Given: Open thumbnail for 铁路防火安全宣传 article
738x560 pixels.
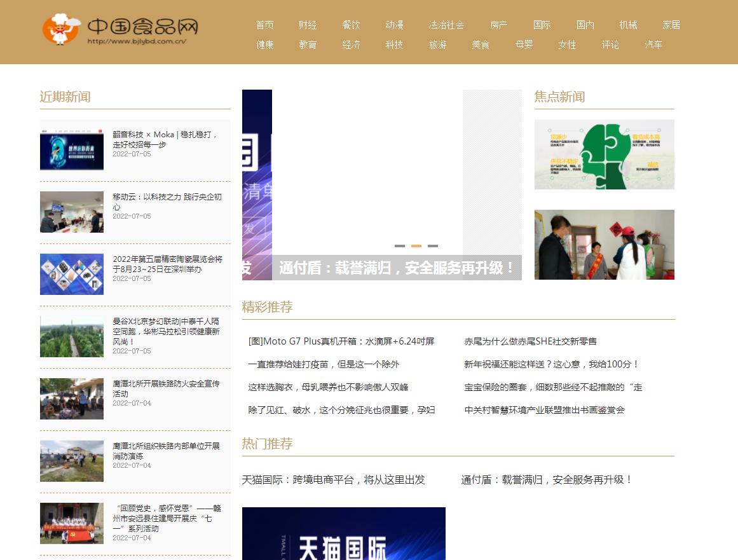Looking at the screenshot, I should (72, 399).
